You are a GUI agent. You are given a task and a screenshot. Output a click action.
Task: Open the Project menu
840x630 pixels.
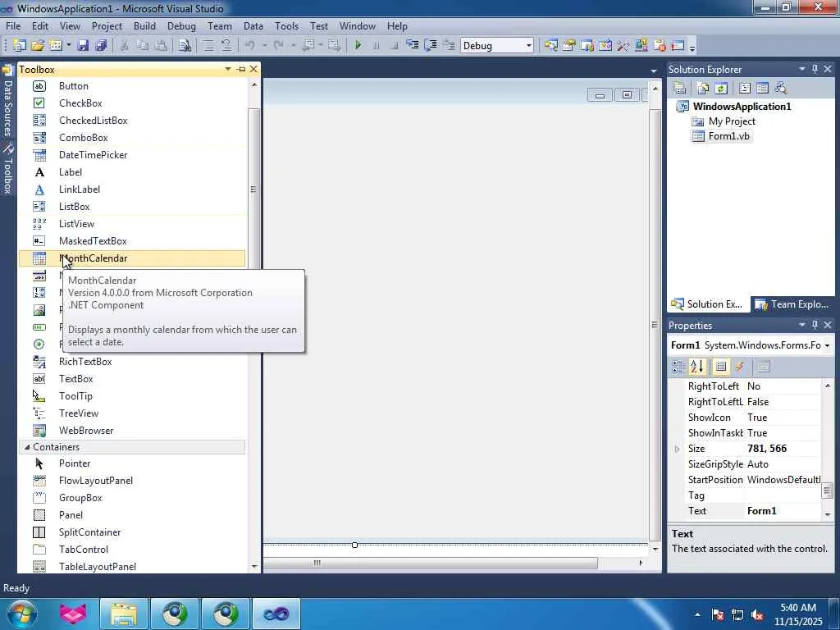point(107,25)
